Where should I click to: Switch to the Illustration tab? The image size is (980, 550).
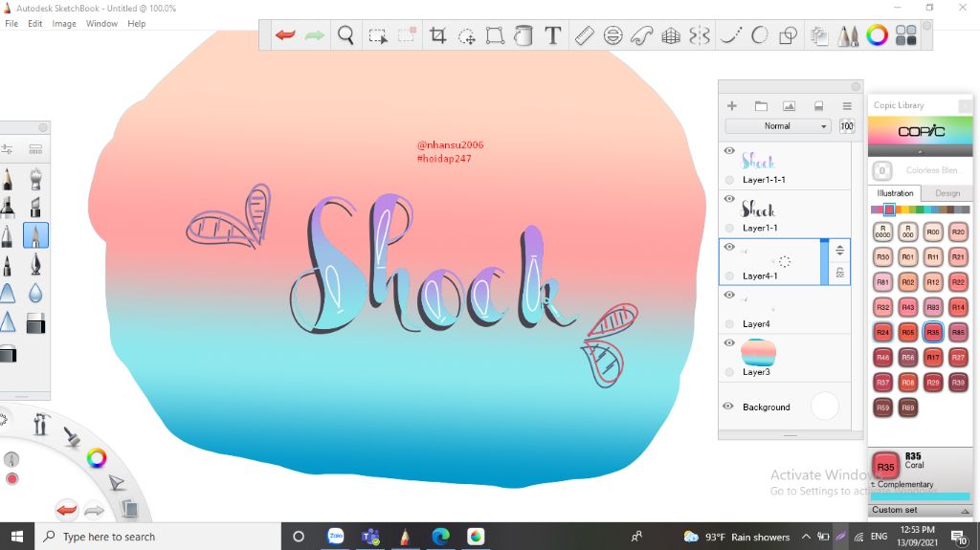coord(895,193)
